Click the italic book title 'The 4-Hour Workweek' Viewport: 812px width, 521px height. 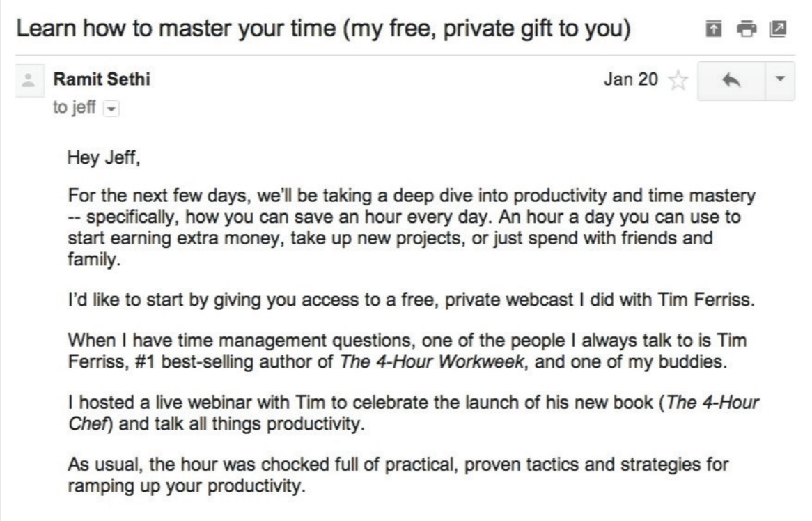[431, 361]
